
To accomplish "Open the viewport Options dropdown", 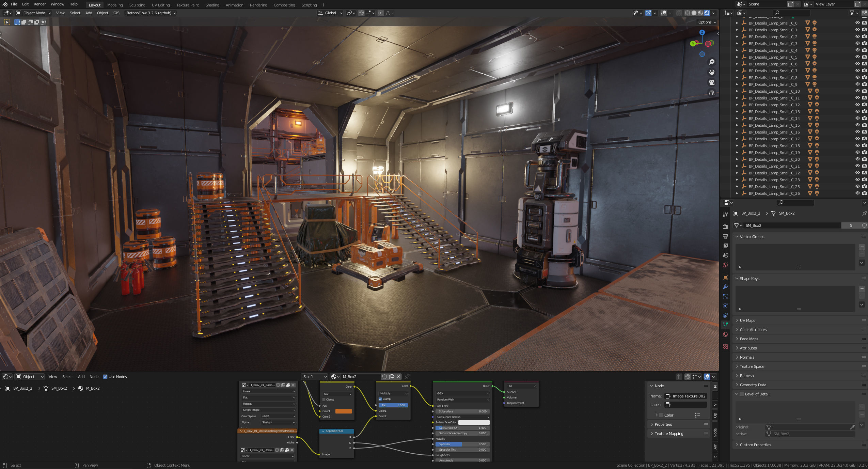I will click(707, 22).
